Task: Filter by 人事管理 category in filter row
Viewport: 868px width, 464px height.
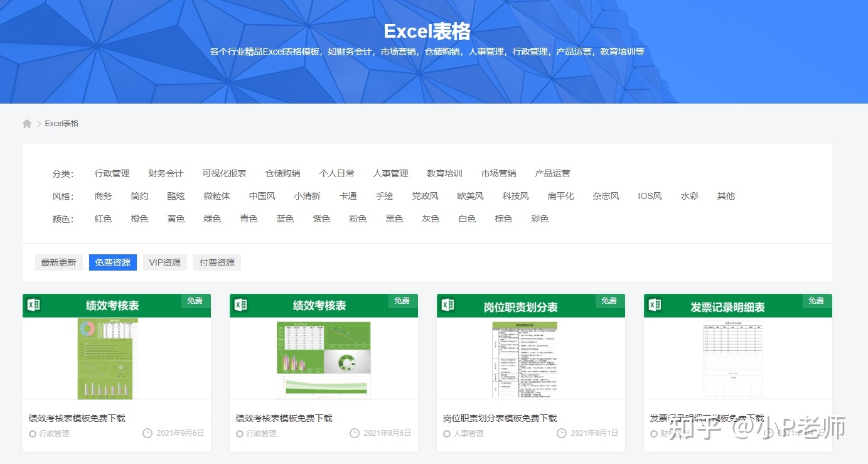Action: (391, 173)
